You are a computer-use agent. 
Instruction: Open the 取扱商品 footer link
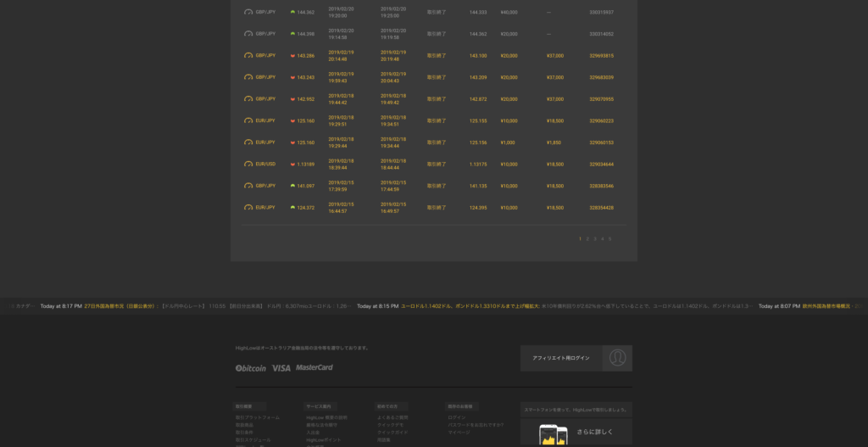tap(244, 425)
